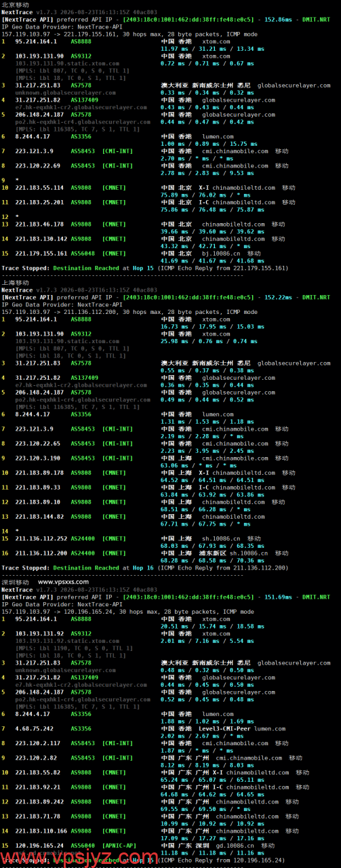Select IP address 221.183.110.166
341x868 pixels.
[41, 831]
